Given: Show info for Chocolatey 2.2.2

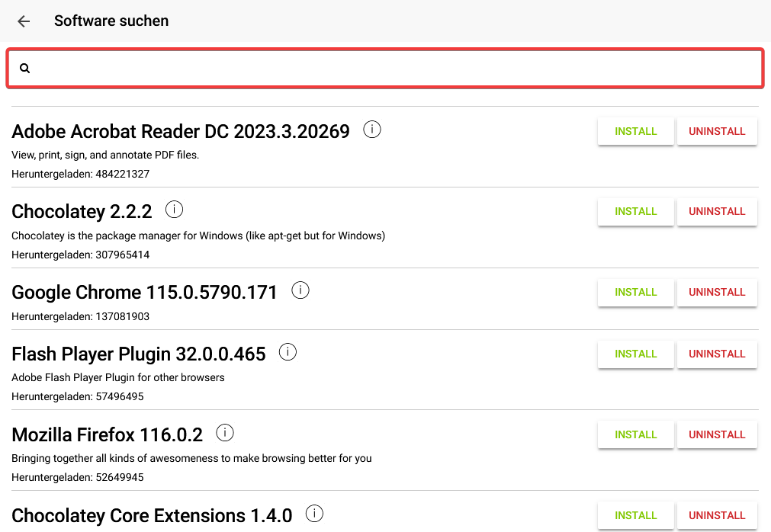Looking at the screenshot, I should pyautogui.click(x=174, y=210).
